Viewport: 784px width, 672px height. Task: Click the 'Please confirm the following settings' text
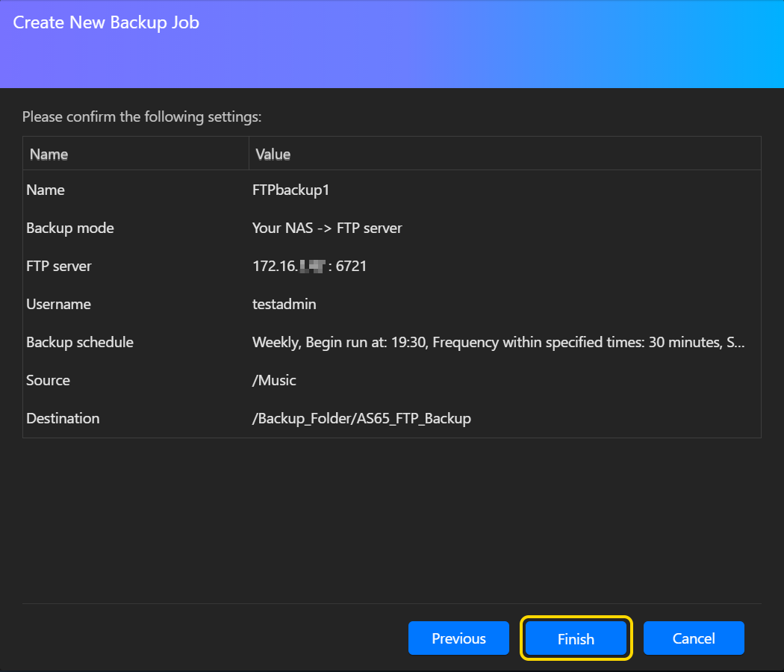(142, 116)
